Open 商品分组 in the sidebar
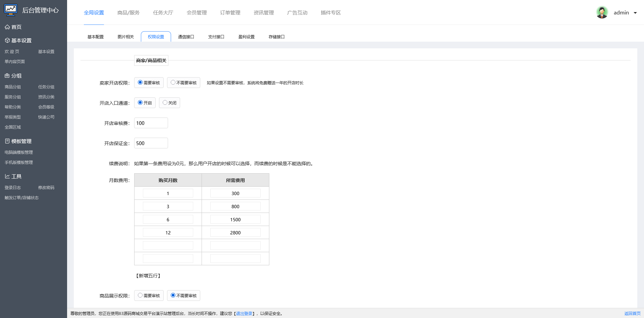 [x=13, y=87]
